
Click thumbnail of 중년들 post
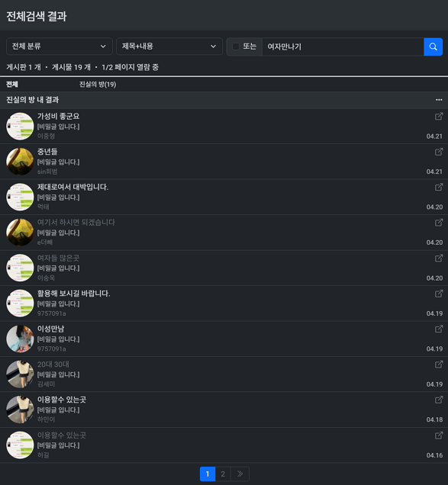pos(20,162)
